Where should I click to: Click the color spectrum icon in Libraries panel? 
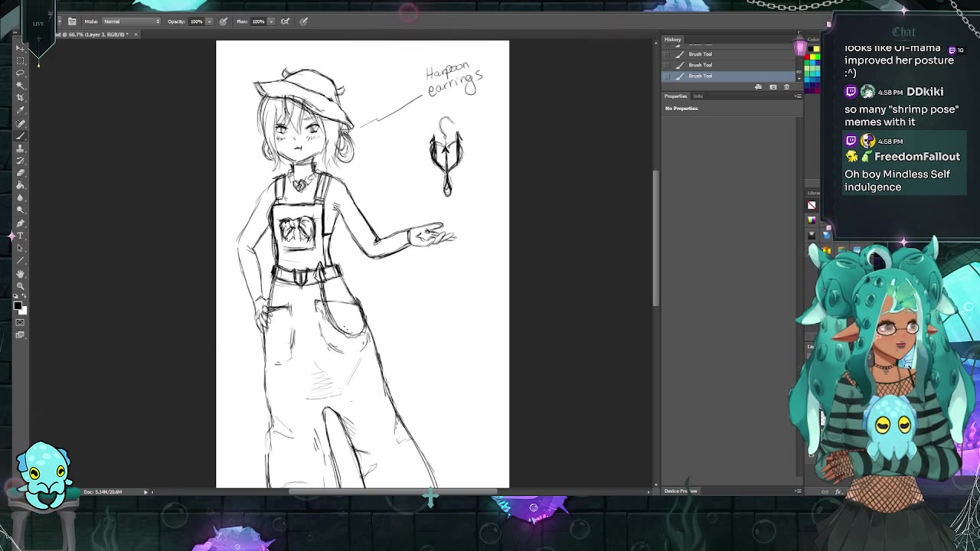pos(812,220)
